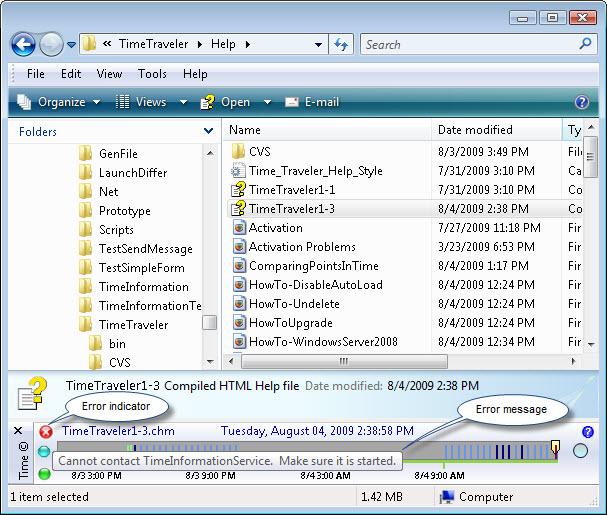This screenshot has height=515, width=607.
Task: Click the file list vertical scrollbar thumb
Action: (x=590, y=156)
